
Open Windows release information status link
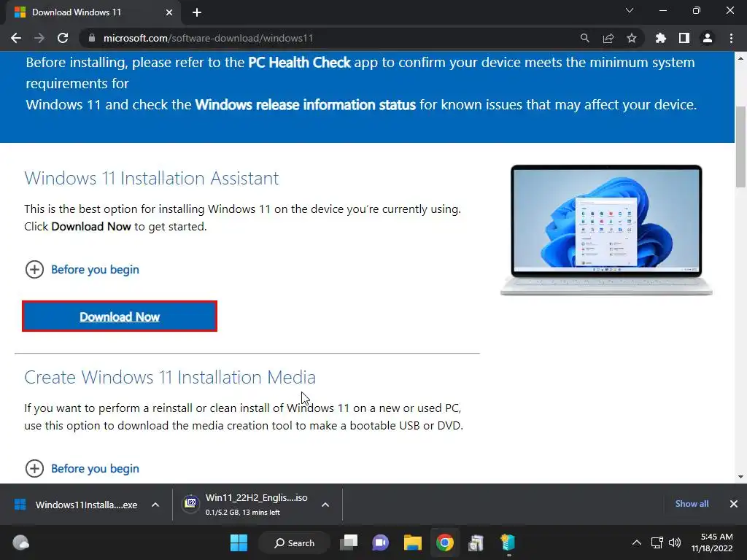coord(306,105)
